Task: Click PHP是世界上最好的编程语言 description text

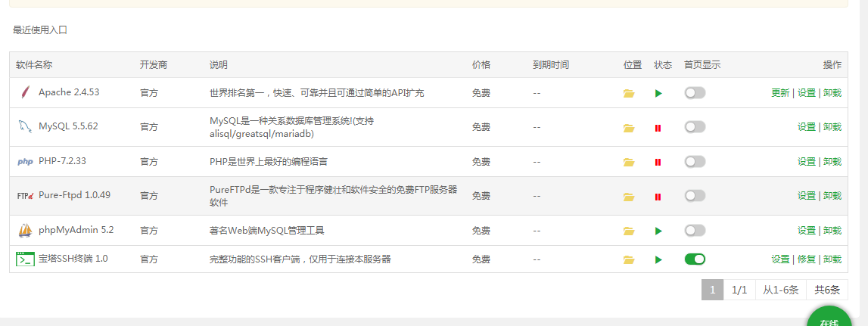Action: point(269,162)
